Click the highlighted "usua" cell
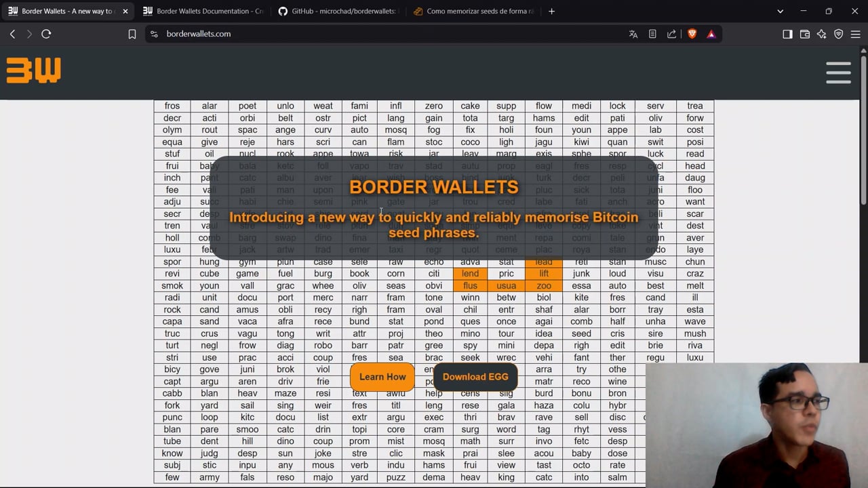 (x=507, y=285)
